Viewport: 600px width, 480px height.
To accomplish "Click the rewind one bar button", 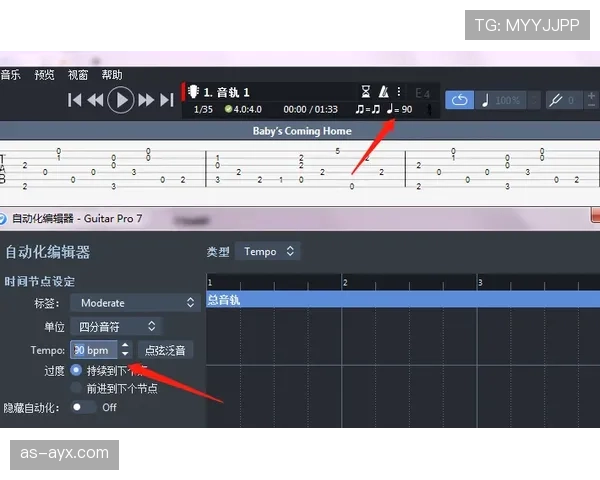I will click(x=96, y=100).
